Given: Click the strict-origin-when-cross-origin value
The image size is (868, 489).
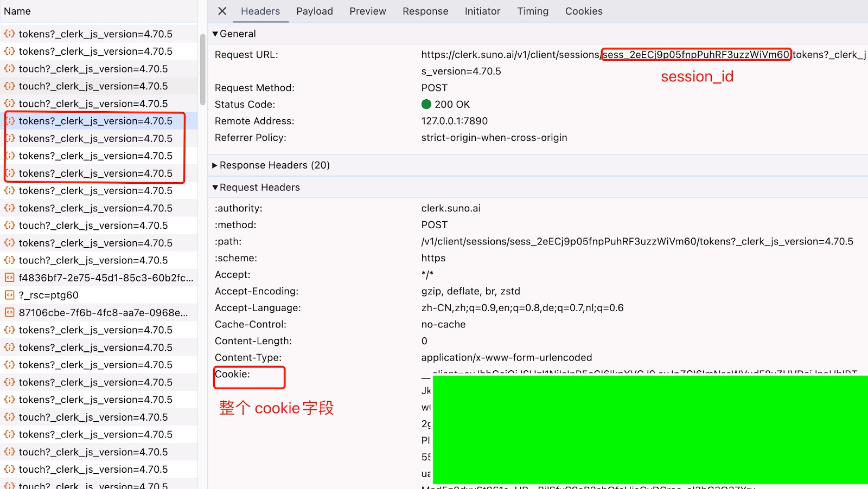Looking at the screenshot, I should (x=494, y=138).
